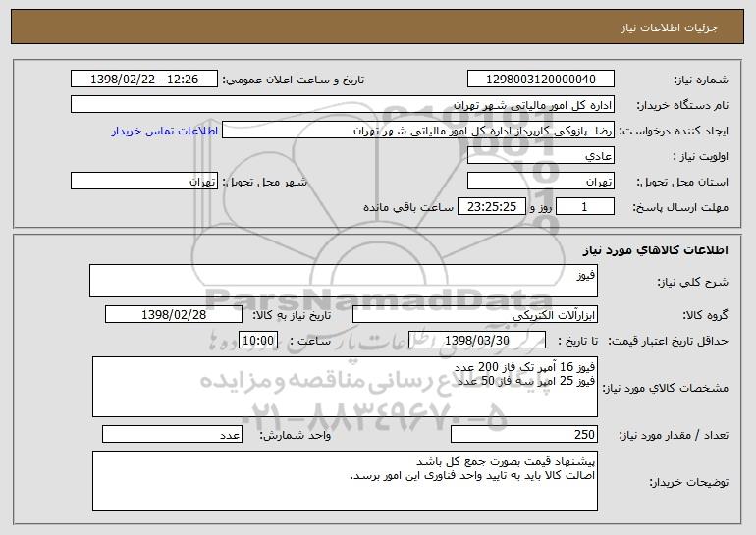Click the label شماره نیاز

(x=701, y=80)
